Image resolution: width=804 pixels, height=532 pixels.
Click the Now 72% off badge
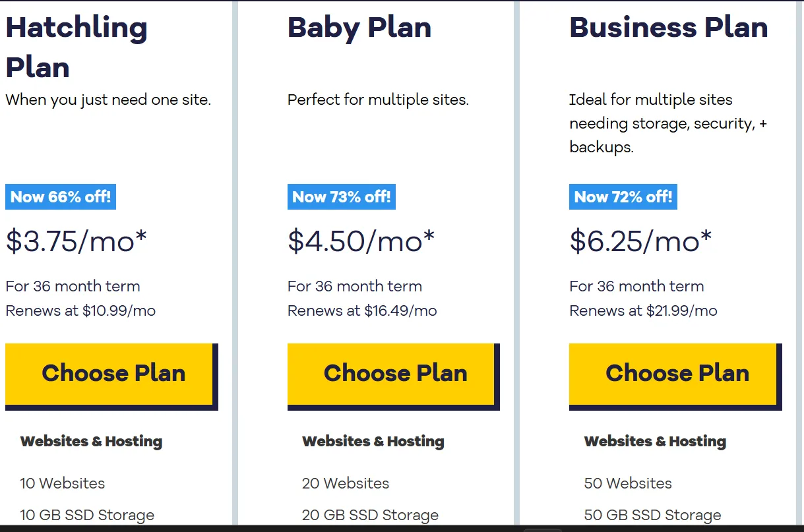pos(623,197)
